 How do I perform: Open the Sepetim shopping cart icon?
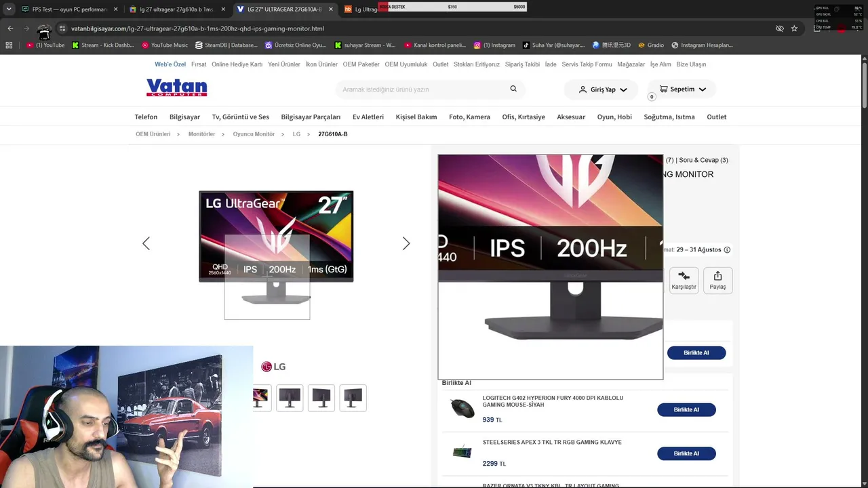(x=663, y=89)
